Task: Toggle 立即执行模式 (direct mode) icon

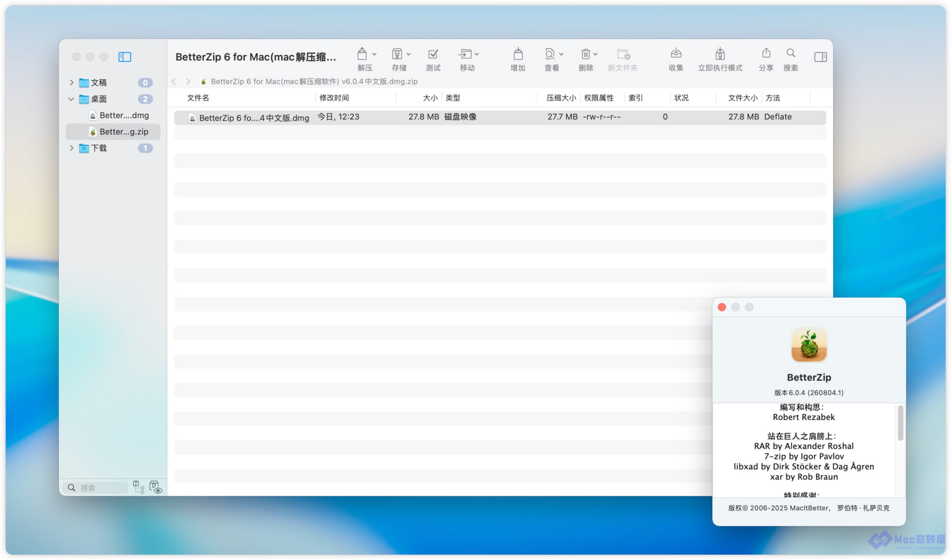Action: coord(720,53)
